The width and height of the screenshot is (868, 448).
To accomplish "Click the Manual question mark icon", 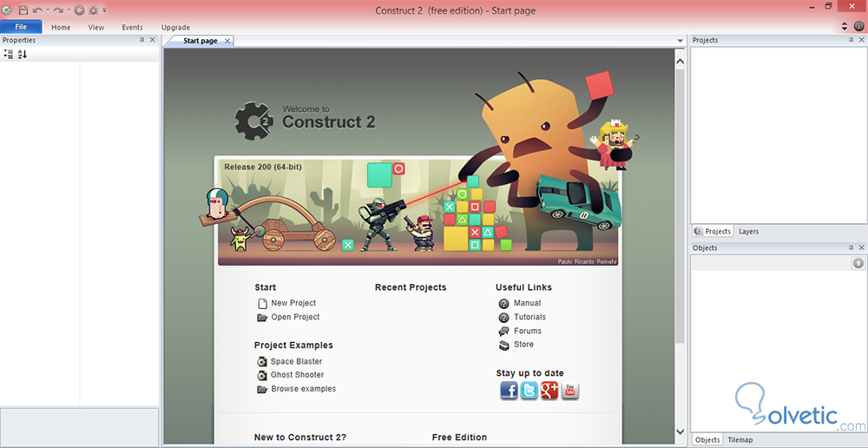I will coord(503,304).
